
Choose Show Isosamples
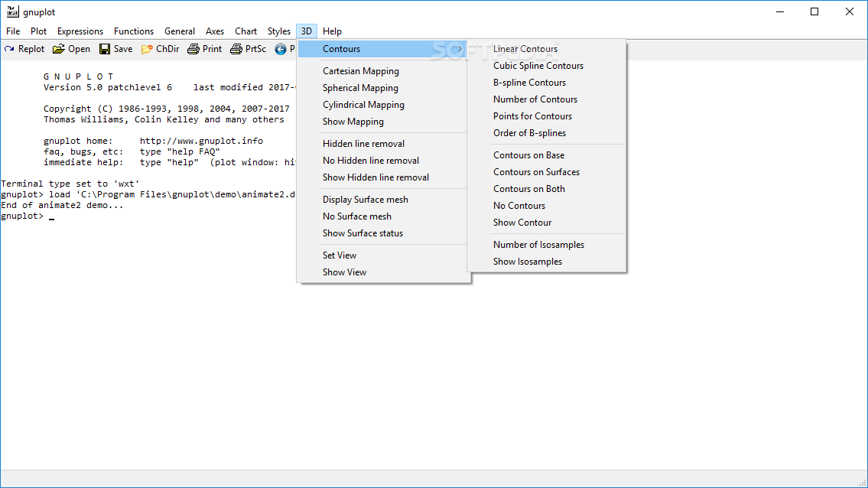point(547,262)
